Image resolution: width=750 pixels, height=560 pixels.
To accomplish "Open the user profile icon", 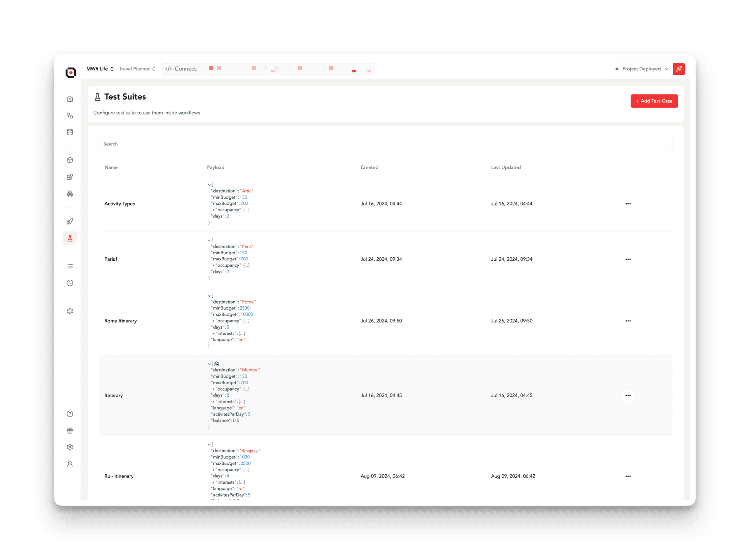I will pos(70,464).
